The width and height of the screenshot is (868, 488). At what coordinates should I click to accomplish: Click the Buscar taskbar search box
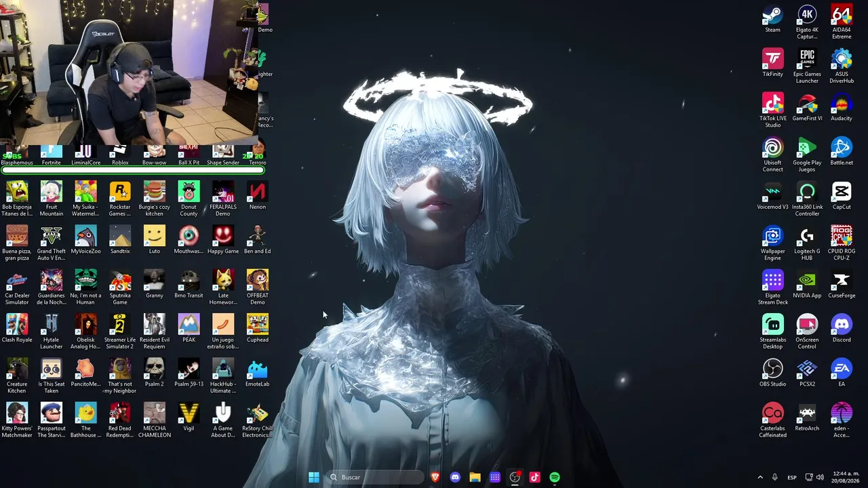click(375, 477)
